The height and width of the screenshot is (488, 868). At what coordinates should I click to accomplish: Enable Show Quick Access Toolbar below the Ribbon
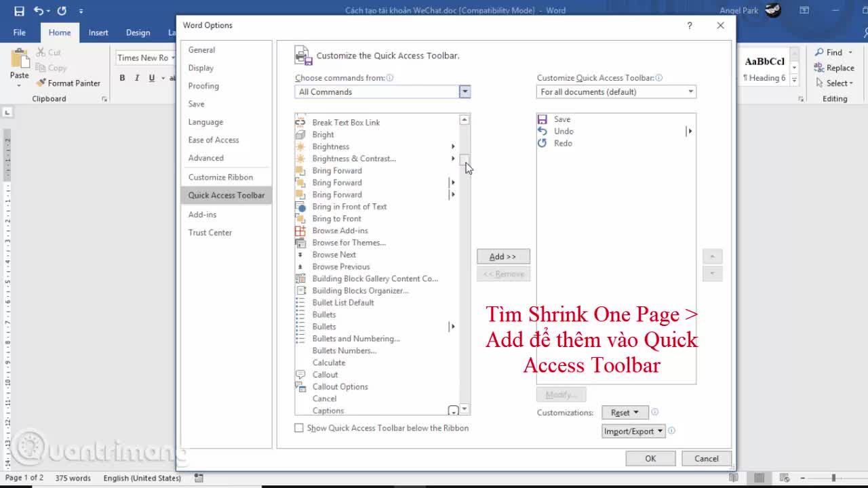(299, 428)
